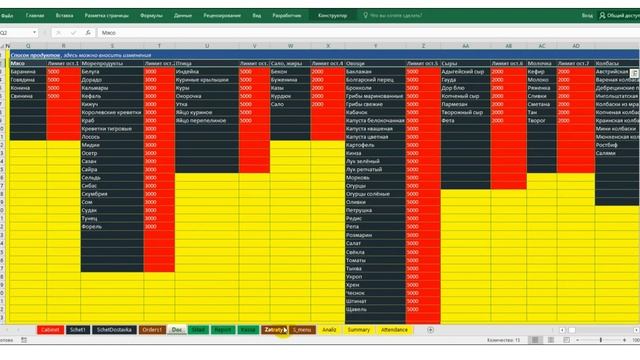
Task: Select column U header
Action: pyautogui.click(x=207, y=46)
